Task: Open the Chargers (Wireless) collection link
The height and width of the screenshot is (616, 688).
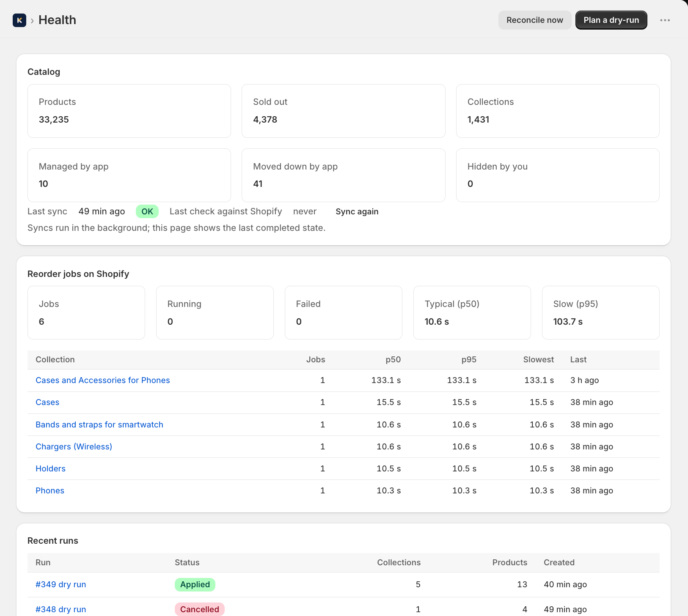Action: 74,446
